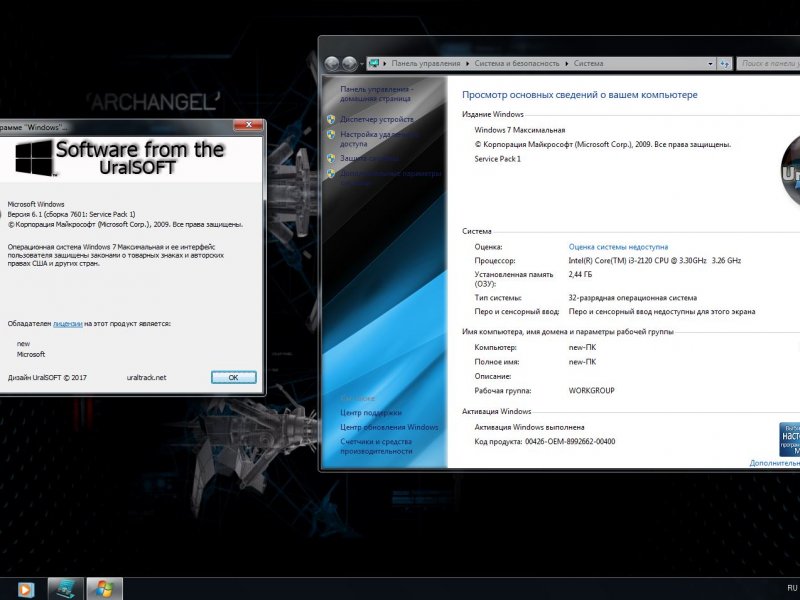Switch to the About Windows taskbar button
Viewport: 800px width, 600px height.
click(x=105, y=589)
